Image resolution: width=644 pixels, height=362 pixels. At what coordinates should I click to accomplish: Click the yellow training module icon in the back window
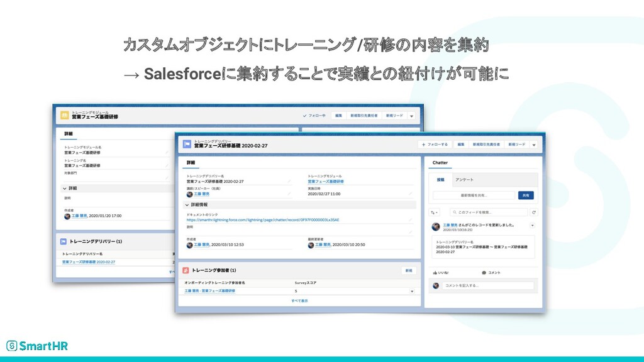65,116
